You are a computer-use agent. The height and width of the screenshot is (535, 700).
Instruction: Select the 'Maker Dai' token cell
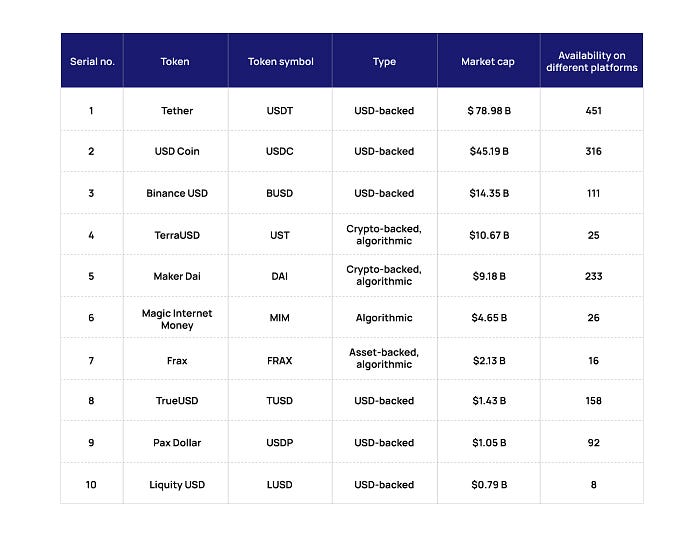point(177,276)
